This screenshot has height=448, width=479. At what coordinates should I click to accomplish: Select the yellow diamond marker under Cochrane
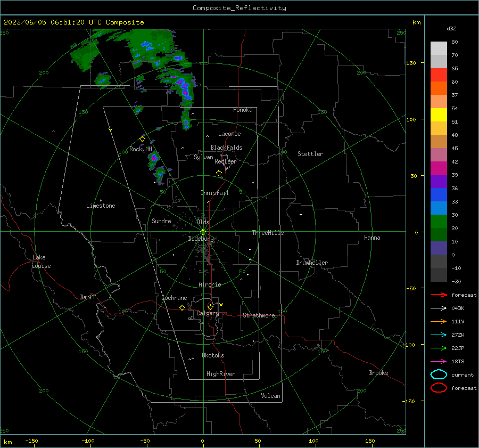(182, 307)
